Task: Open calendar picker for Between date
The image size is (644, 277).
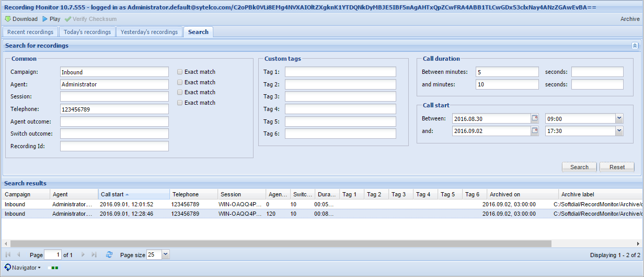Action: pyautogui.click(x=535, y=118)
